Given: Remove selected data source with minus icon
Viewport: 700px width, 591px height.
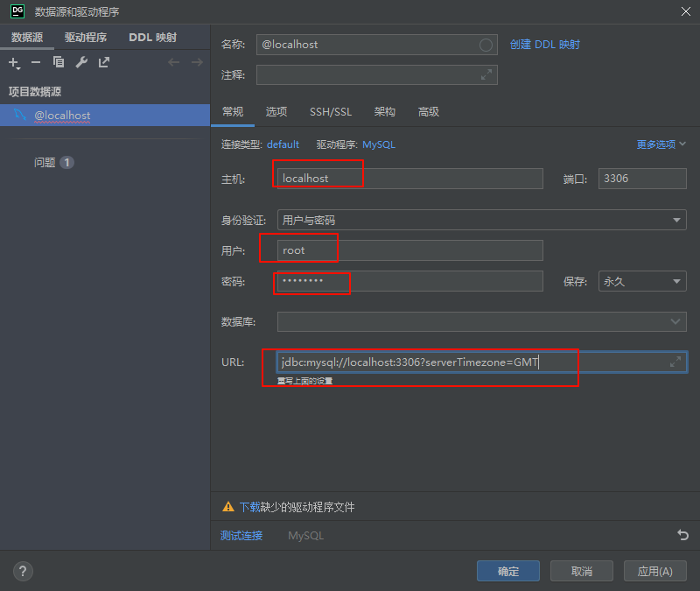Looking at the screenshot, I should tap(36, 62).
